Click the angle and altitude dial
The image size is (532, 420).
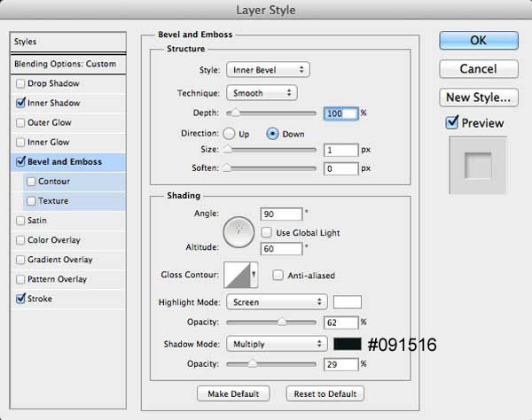pyautogui.click(x=239, y=232)
